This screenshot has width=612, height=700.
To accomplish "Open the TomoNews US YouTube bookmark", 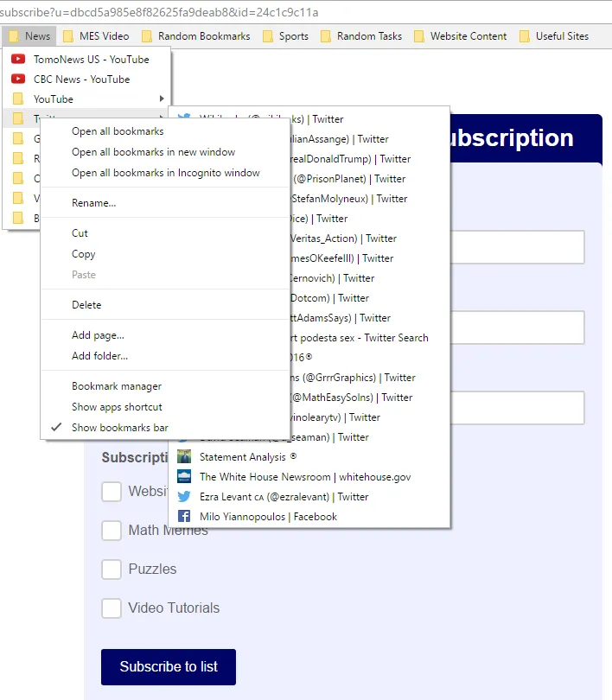I will (x=86, y=60).
